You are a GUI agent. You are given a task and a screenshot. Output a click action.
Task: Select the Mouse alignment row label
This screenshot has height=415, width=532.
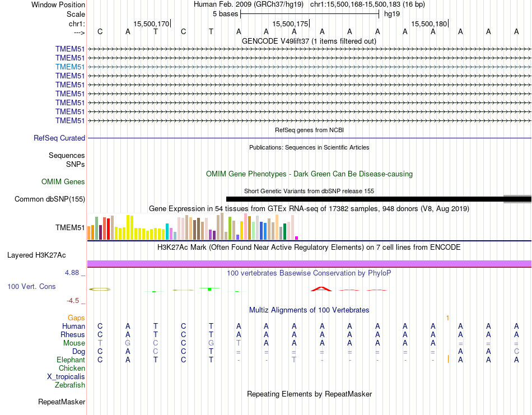(x=74, y=343)
